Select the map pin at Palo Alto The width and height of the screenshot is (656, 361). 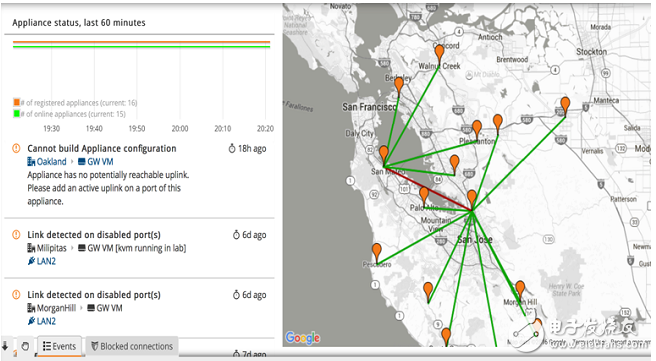coord(424,196)
